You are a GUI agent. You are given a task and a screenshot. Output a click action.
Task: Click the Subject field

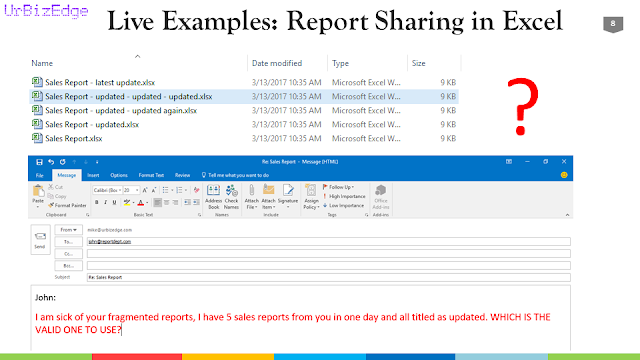(x=329, y=278)
